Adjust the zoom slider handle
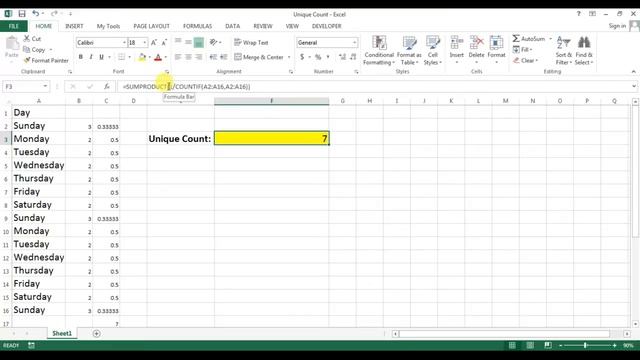The width and height of the screenshot is (640, 360). click(585, 345)
